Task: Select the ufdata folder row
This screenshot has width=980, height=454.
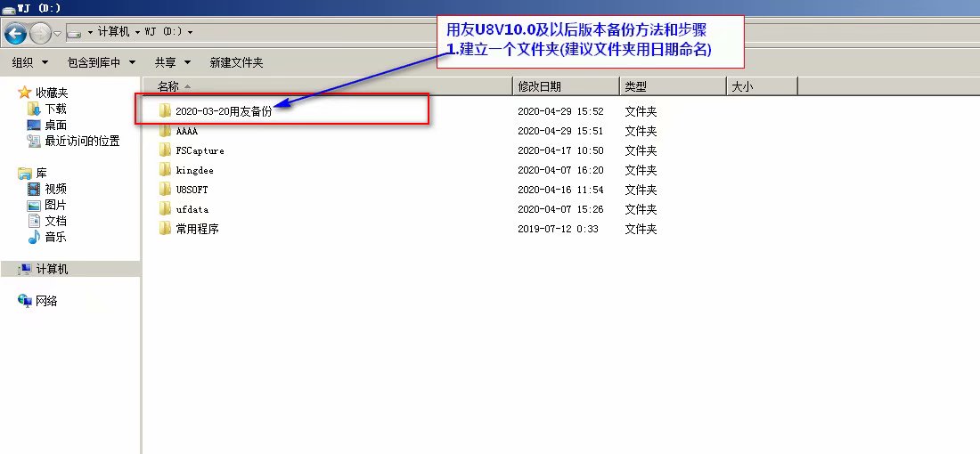Action: pos(192,208)
